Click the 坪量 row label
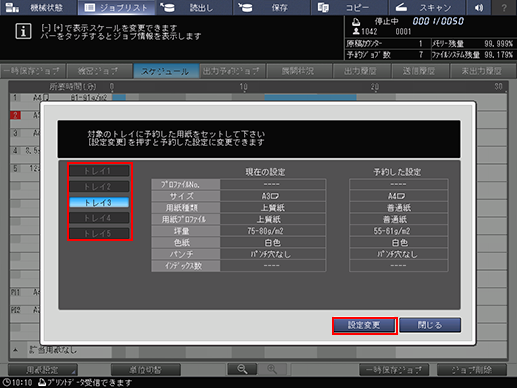517x388 pixels. tap(186, 231)
